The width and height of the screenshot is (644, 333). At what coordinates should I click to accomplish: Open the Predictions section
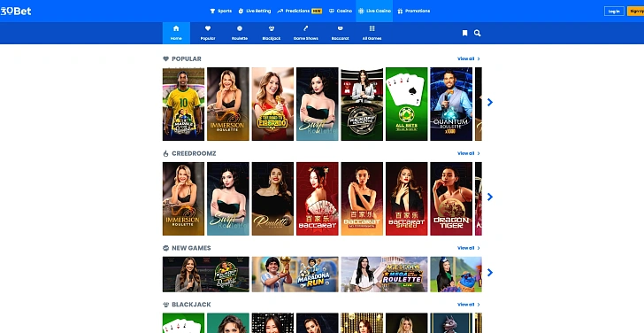299,12
